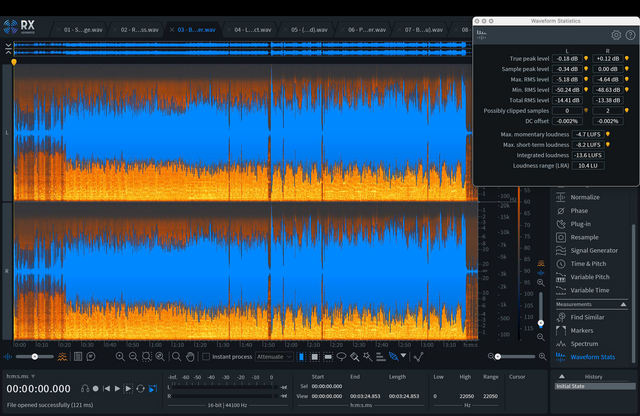The image size is (640, 416).
Task: Open the Attenuate mode dropdown
Action: pyautogui.click(x=275, y=356)
